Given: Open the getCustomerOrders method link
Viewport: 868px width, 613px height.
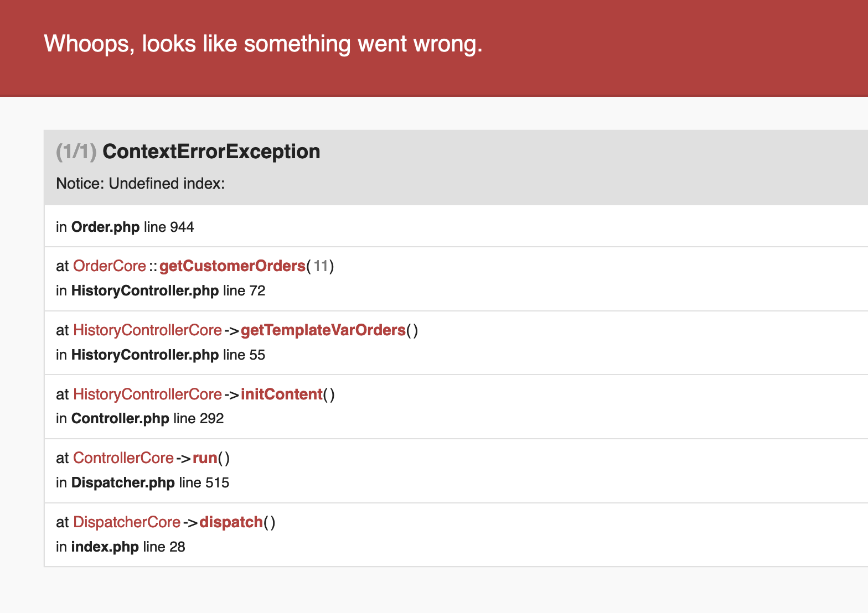Looking at the screenshot, I should (232, 266).
